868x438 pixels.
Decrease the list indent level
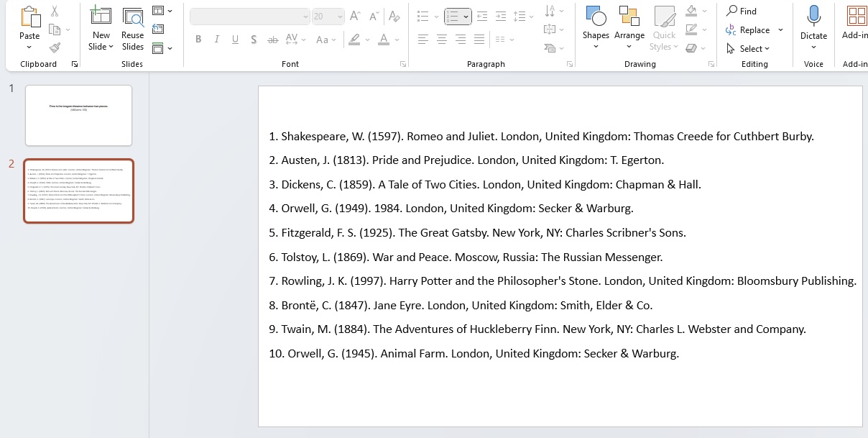482,16
